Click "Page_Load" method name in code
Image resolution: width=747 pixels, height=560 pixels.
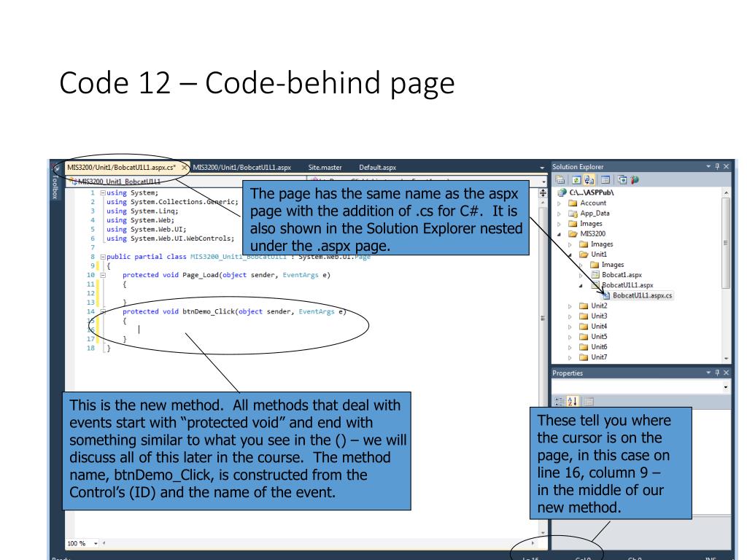(x=200, y=275)
